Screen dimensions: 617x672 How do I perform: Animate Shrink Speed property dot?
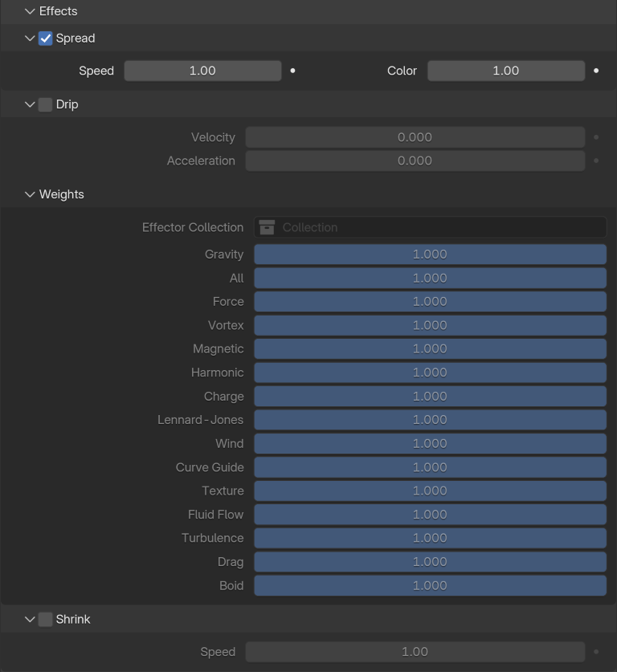tap(596, 652)
